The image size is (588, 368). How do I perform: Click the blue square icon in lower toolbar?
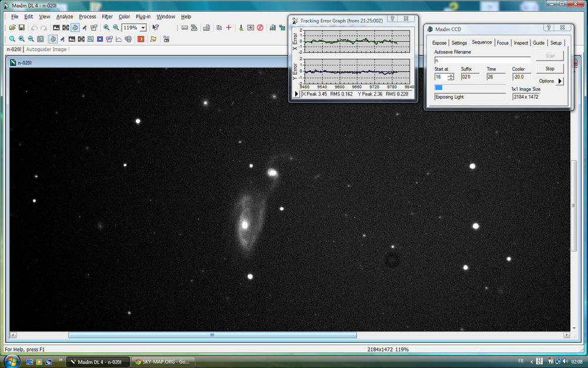[100, 39]
